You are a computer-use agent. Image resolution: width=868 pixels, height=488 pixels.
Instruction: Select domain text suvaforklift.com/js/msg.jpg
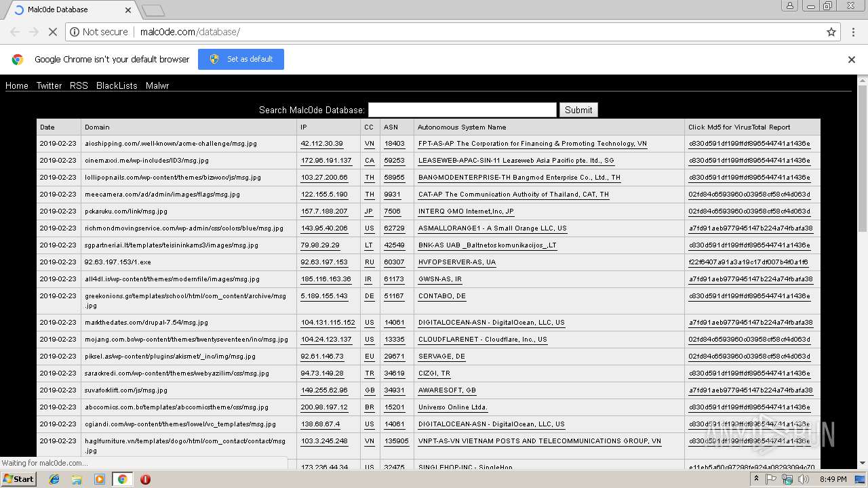pyautogui.click(x=126, y=390)
